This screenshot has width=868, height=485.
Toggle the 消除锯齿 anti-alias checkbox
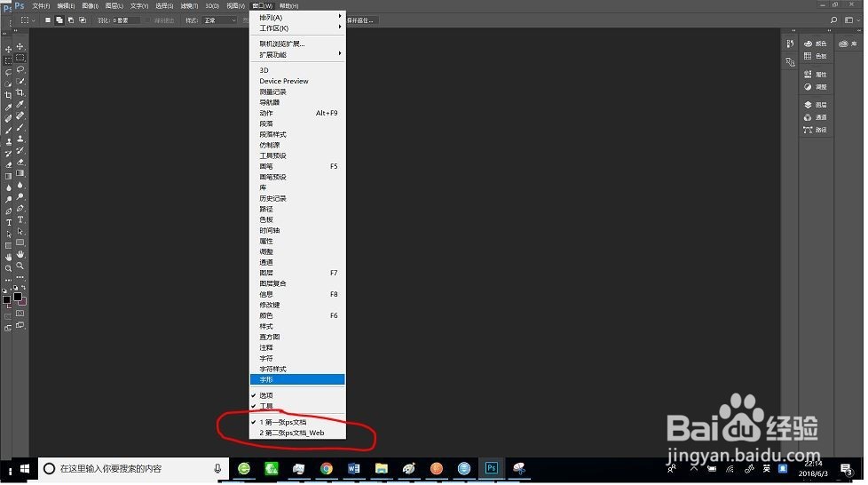(148, 20)
